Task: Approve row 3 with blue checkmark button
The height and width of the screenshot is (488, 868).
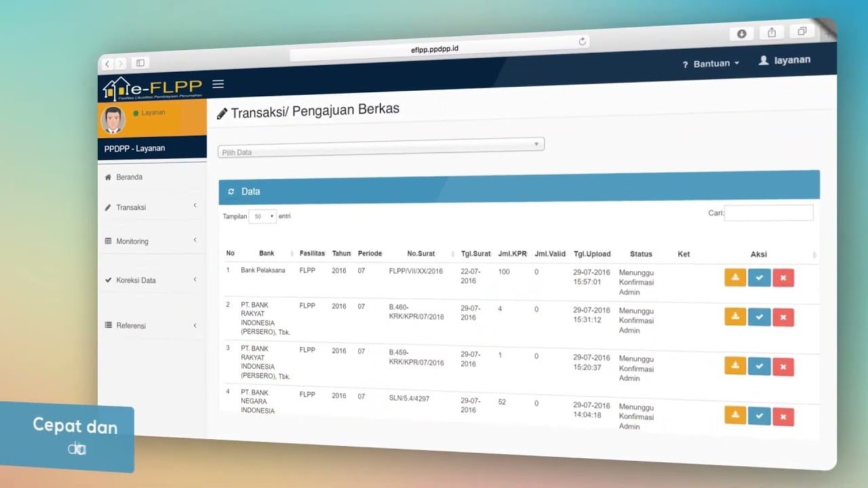Action: [759, 366]
